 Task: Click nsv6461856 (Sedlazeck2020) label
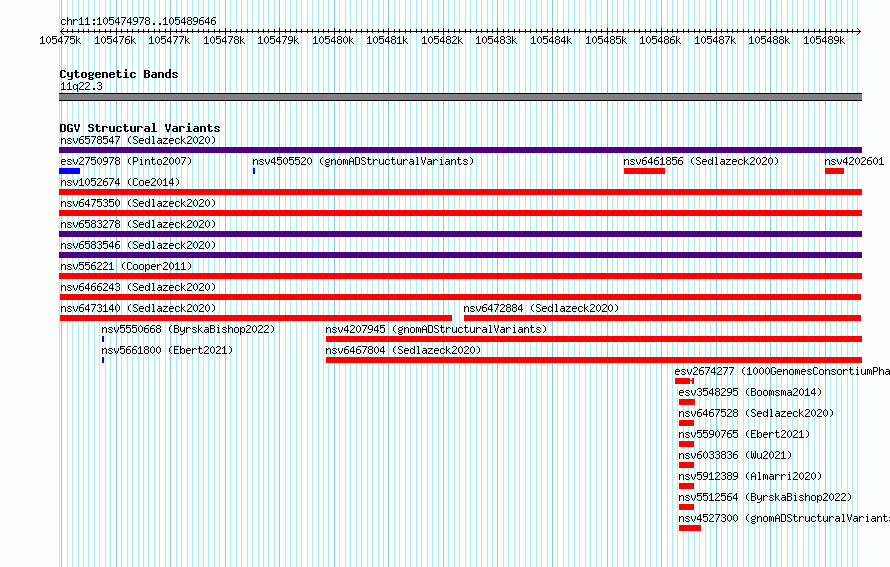(701, 161)
